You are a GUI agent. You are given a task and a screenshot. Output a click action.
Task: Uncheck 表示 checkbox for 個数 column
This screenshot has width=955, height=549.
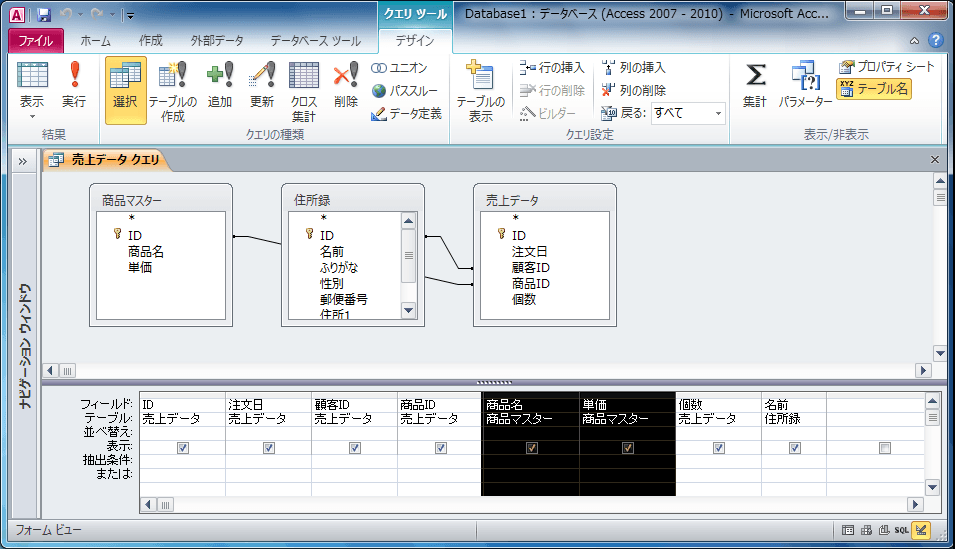pos(719,448)
